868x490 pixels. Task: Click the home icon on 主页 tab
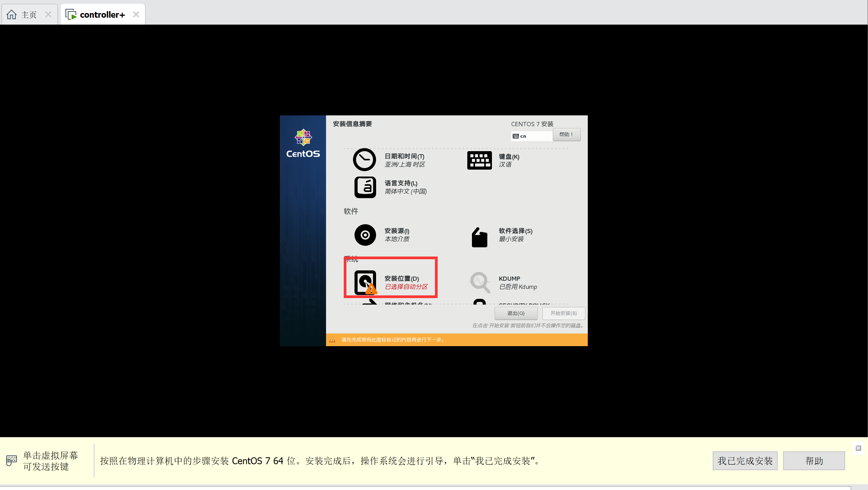[x=12, y=15]
